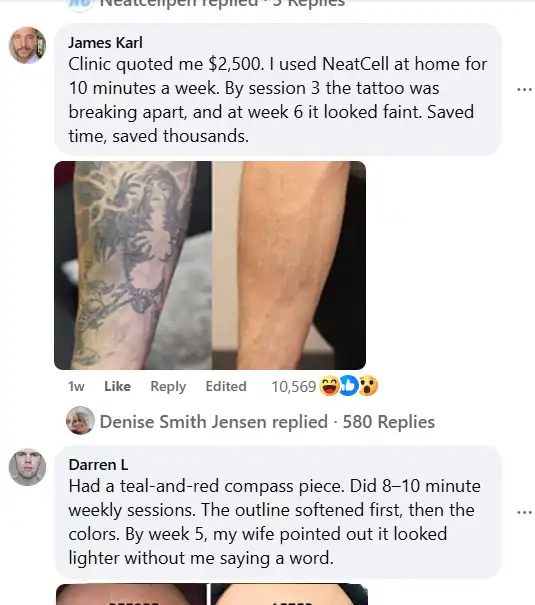The width and height of the screenshot is (535, 605).
Task: Click the 1w timestamp on comment
Action: (76, 386)
